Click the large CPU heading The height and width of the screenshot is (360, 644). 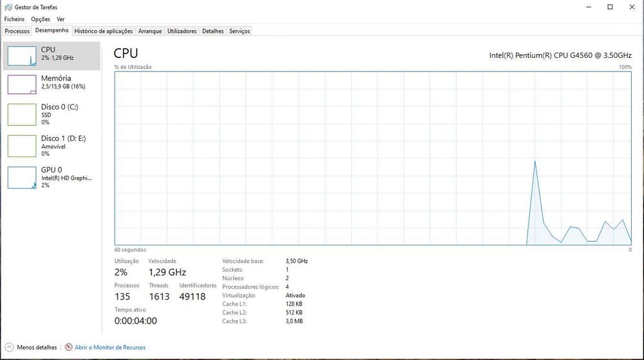126,53
